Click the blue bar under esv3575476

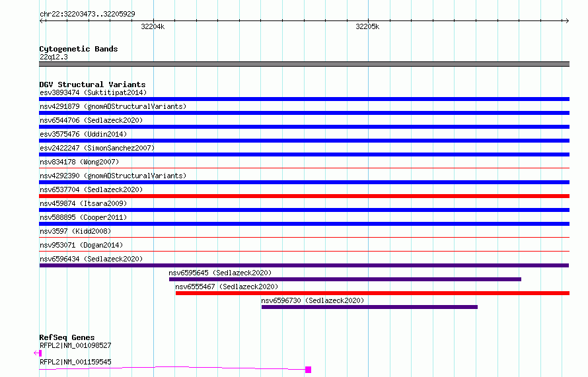(x=304, y=141)
